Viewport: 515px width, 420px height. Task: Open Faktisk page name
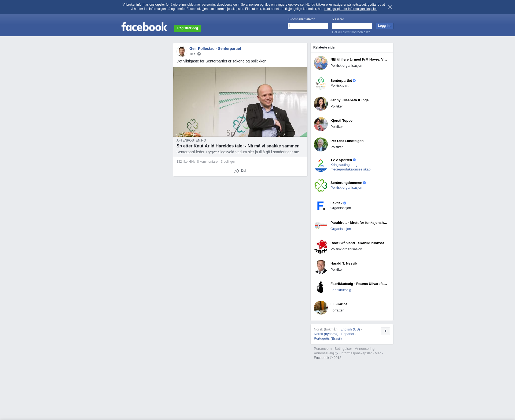click(336, 203)
